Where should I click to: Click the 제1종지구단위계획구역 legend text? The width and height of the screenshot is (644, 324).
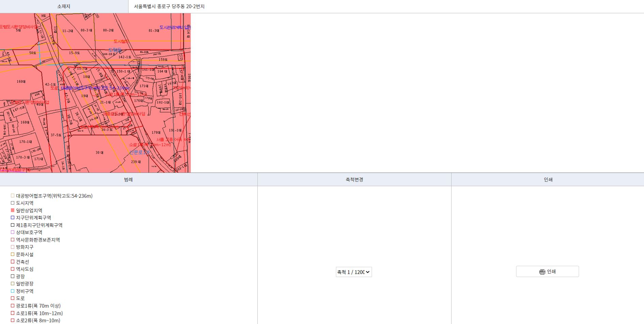click(x=39, y=225)
